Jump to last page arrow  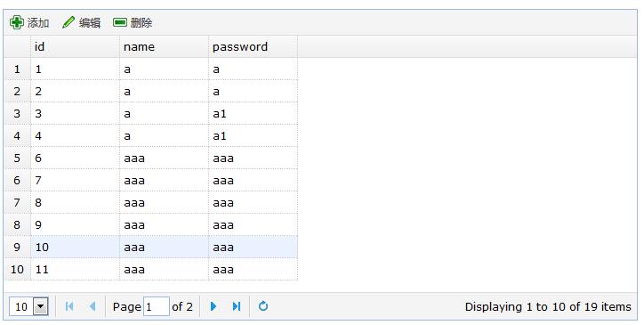[x=237, y=306]
